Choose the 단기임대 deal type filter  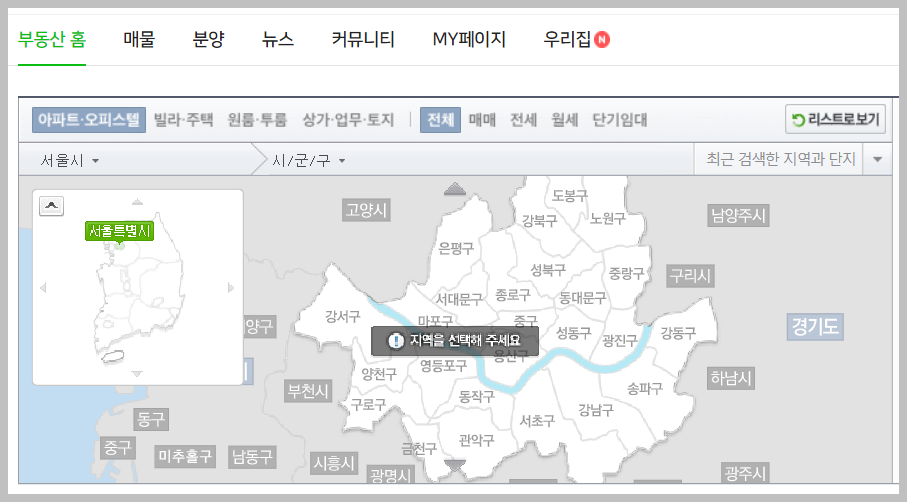coord(620,120)
